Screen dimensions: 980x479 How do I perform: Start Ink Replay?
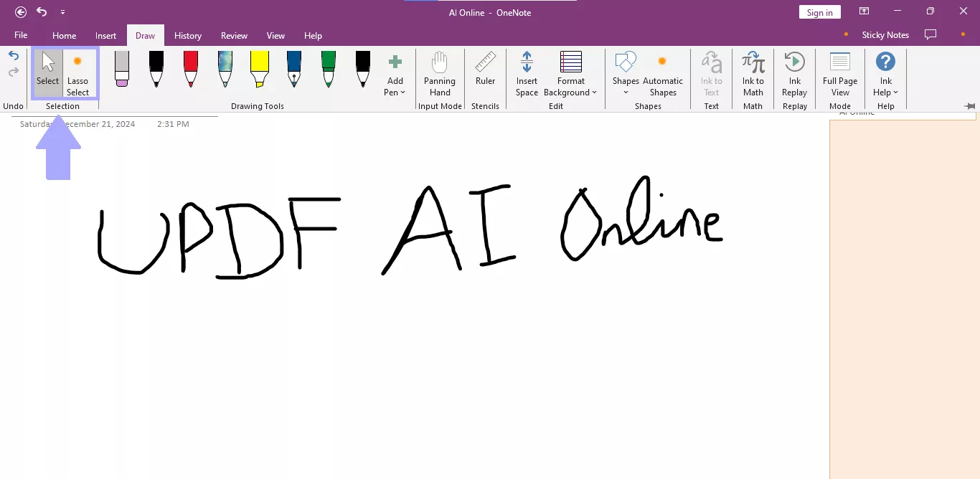[x=794, y=74]
